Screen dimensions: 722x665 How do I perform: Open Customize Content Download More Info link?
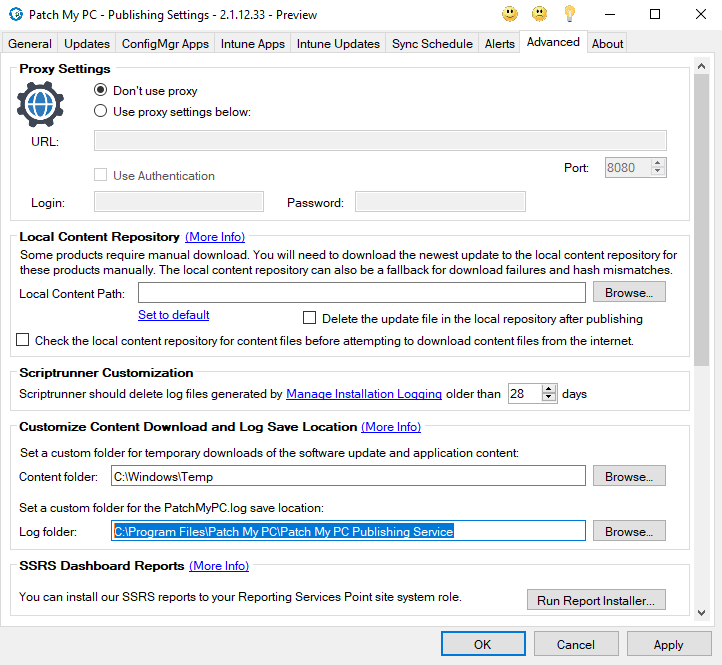(391, 427)
